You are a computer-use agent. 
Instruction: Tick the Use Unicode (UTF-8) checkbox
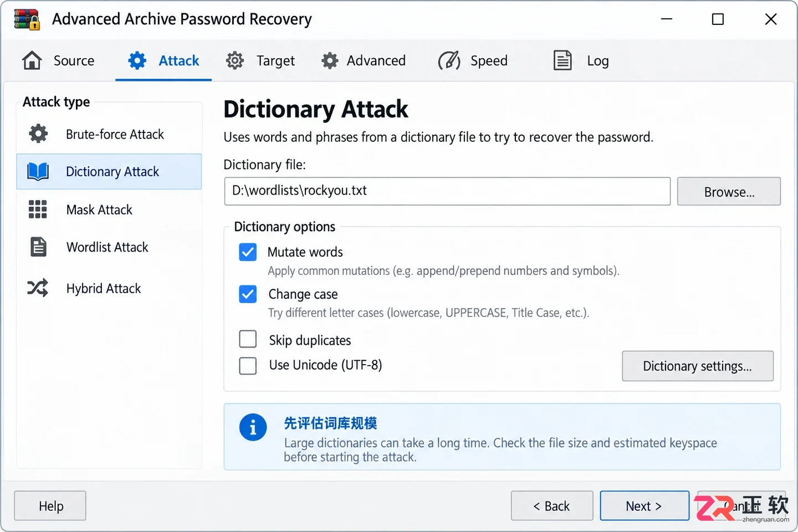(248, 366)
